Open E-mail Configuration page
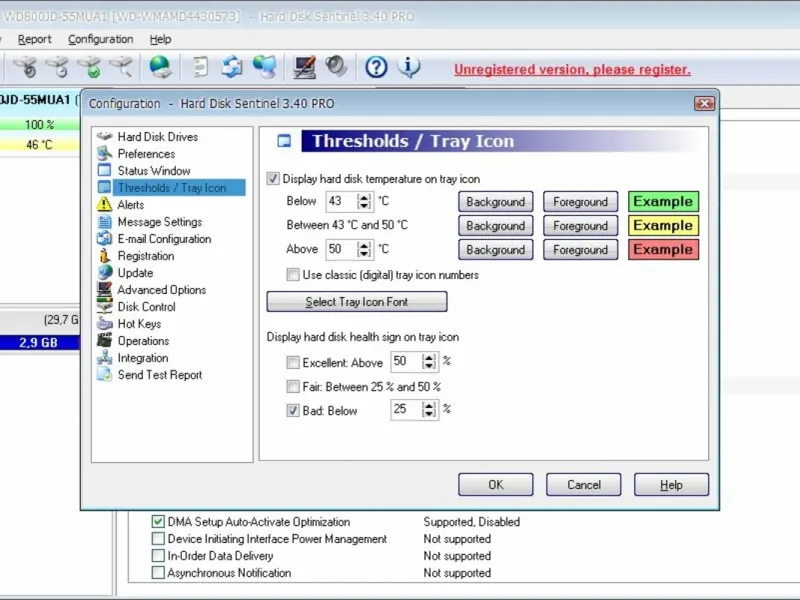Image resolution: width=800 pixels, height=600 pixels. 164,239
